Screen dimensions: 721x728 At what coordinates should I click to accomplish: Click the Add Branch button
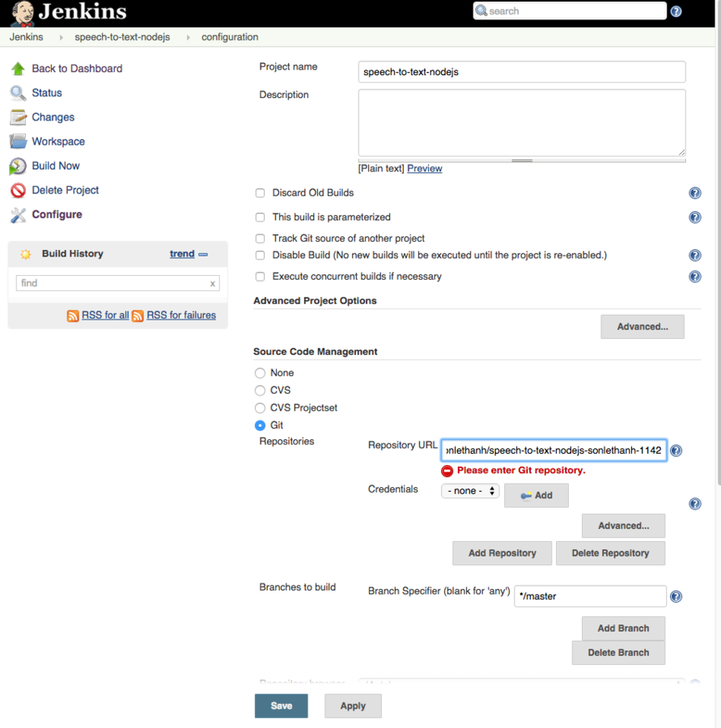pos(623,629)
